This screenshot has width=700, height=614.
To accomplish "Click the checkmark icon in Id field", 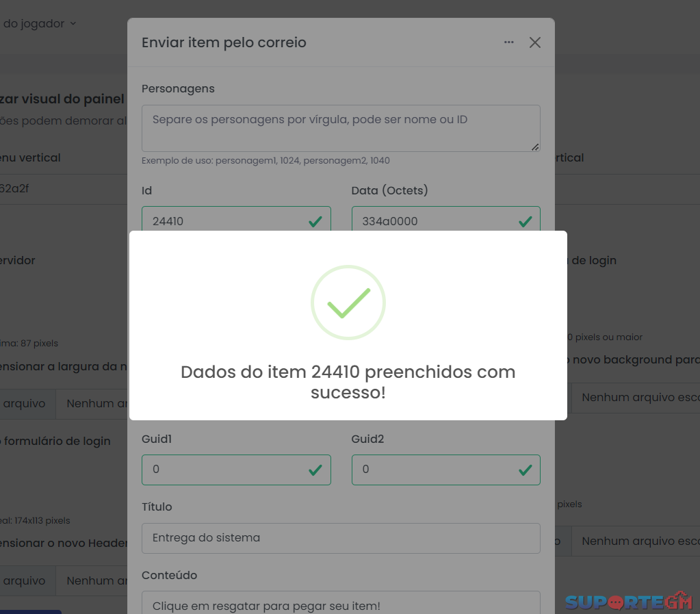I will [315, 222].
